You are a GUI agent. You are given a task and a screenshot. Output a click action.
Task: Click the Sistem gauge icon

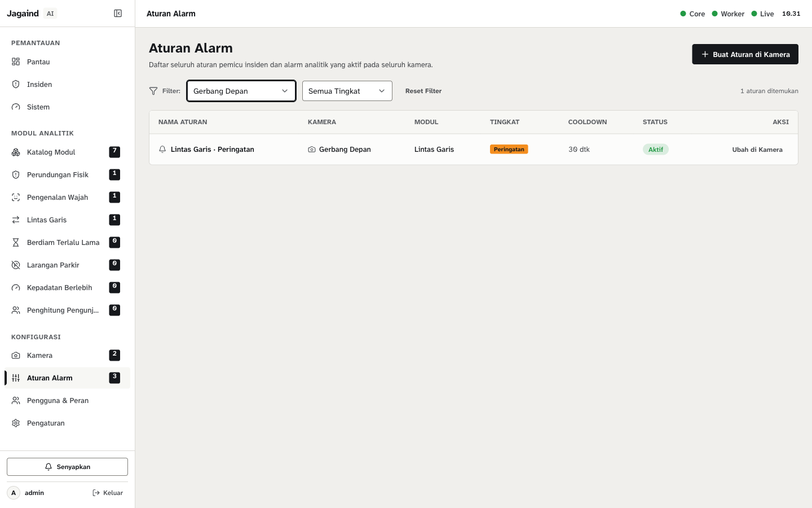(16, 107)
